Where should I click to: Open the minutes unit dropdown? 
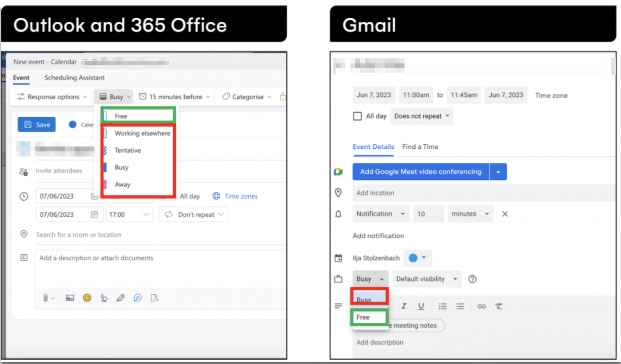pyautogui.click(x=470, y=214)
